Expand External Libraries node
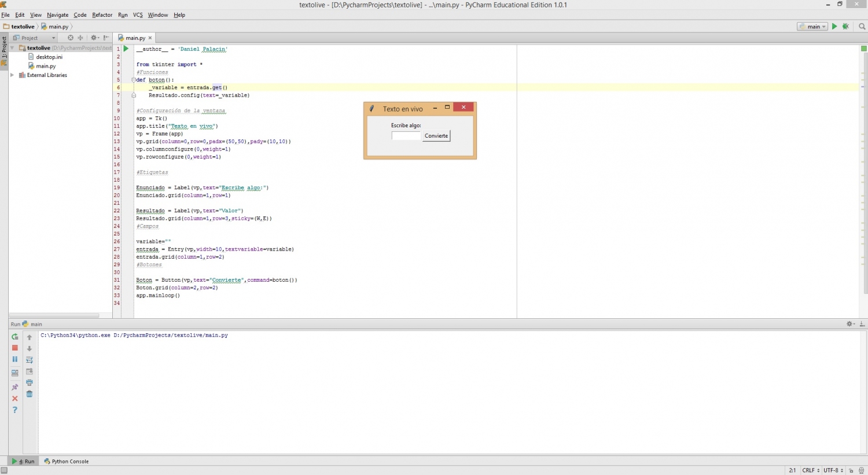Screen dimensions: 868x475 (12, 75)
